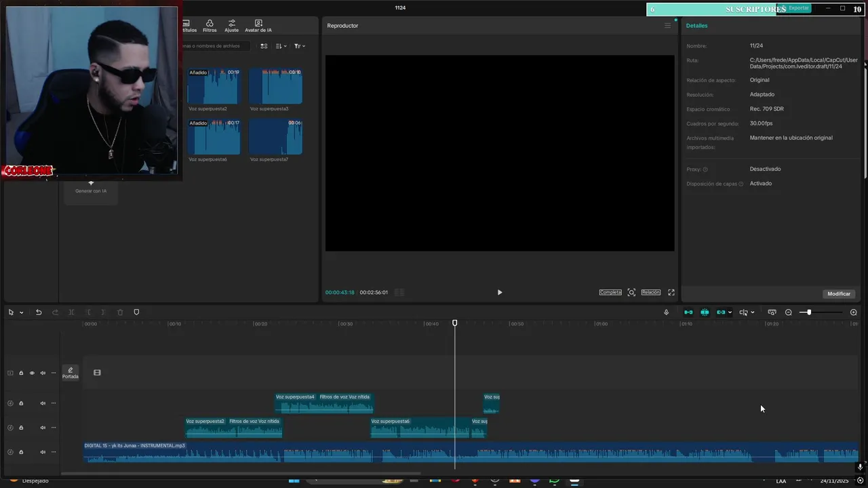Zoom out the timeline minus icon
The height and width of the screenshot is (488, 868).
coord(789,312)
